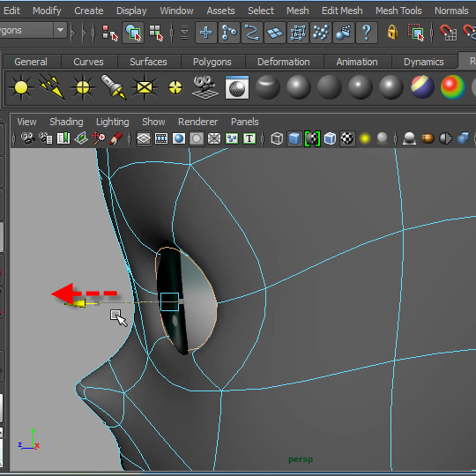Select by hierarchy mode icon
Image resolution: width=476 pixels, height=476 pixels.
[109, 33]
